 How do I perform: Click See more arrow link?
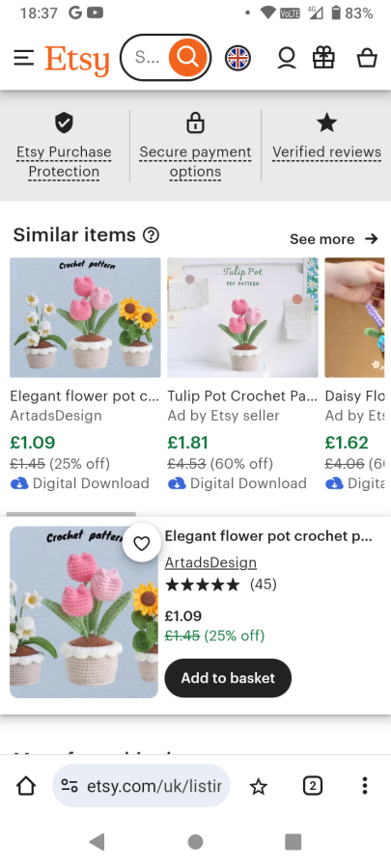coord(334,239)
